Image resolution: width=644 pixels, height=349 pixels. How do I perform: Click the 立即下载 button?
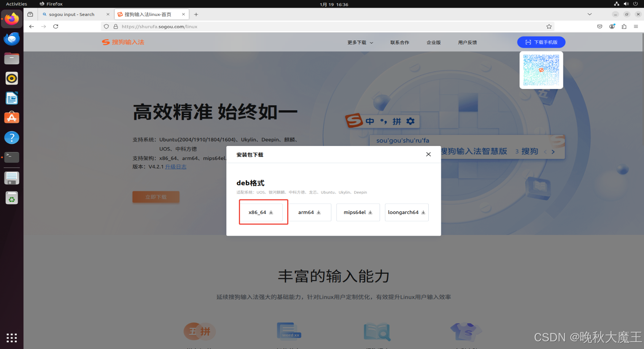(156, 197)
